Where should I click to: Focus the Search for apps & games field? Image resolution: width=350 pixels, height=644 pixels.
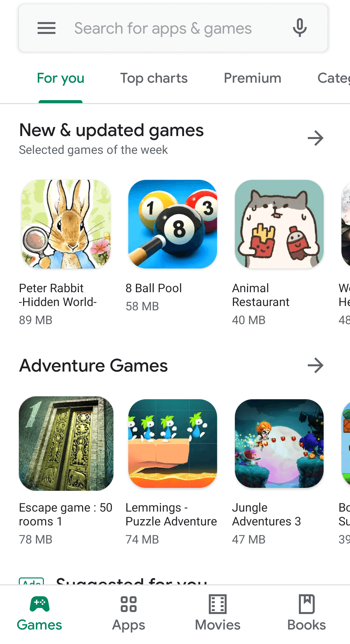[x=173, y=28]
